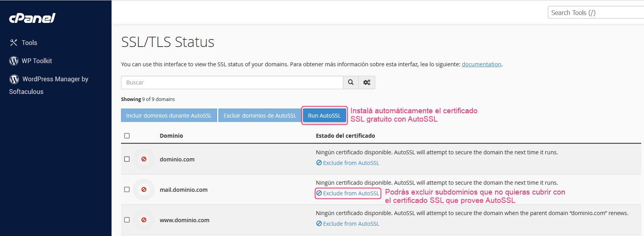Click the magnifier search button
This screenshot has height=236, width=644.
click(x=350, y=82)
